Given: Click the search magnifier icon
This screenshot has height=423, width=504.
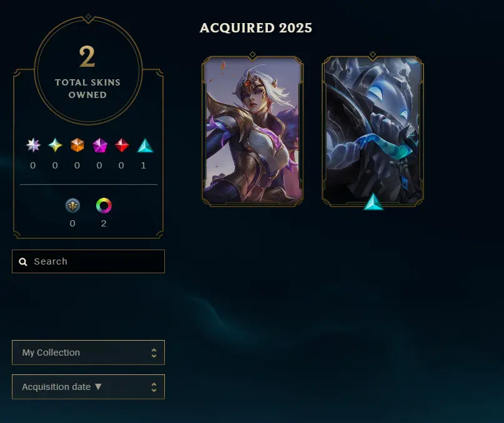Looking at the screenshot, I should [x=23, y=262].
